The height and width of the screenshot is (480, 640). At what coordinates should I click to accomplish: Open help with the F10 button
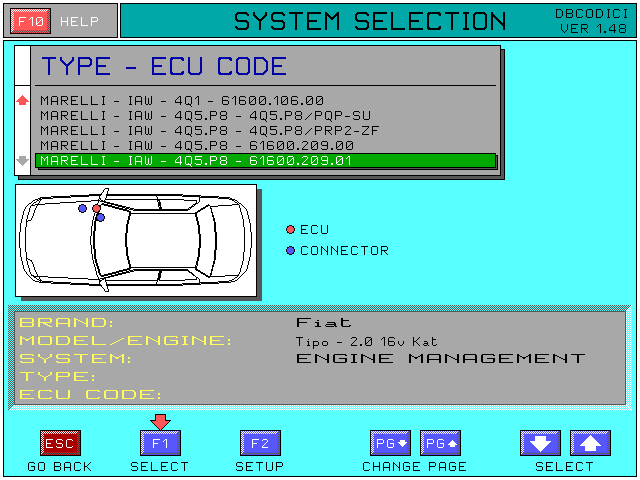[x=31, y=21]
